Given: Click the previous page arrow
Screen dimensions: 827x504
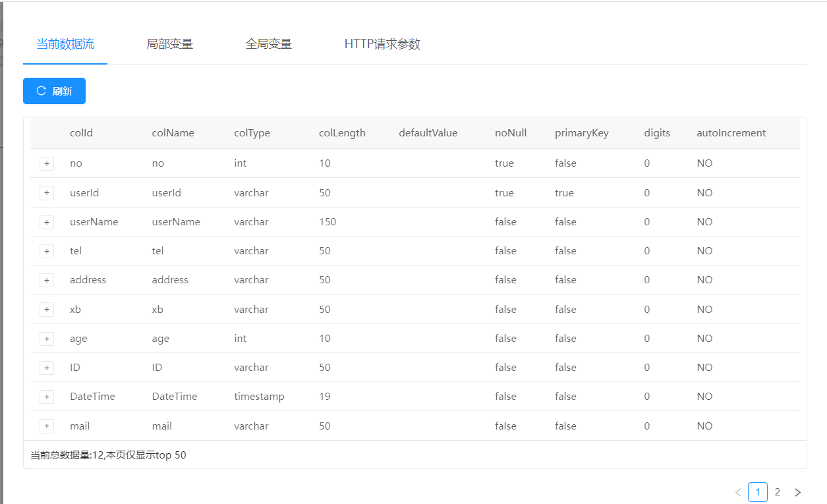Looking at the screenshot, I should point(738,492).
